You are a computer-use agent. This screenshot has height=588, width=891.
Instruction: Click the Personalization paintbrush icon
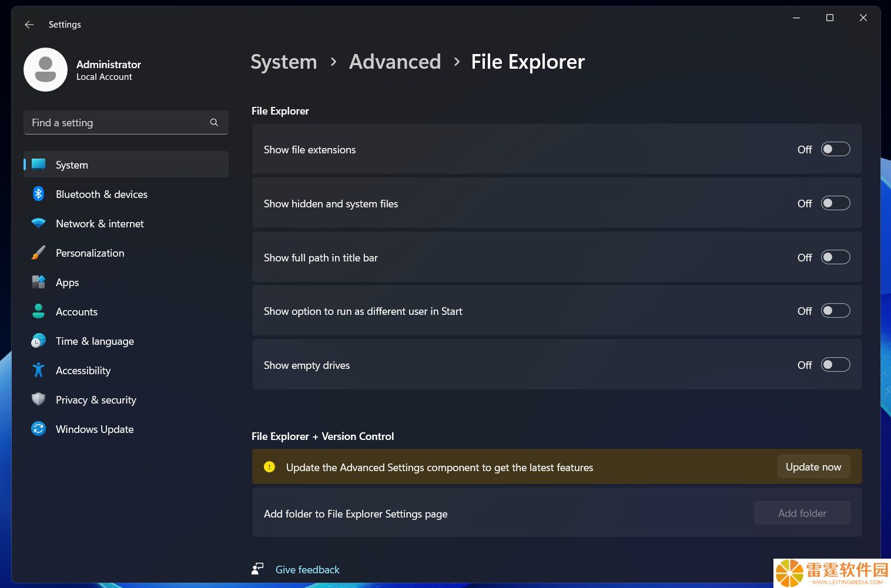pos(38,253)
